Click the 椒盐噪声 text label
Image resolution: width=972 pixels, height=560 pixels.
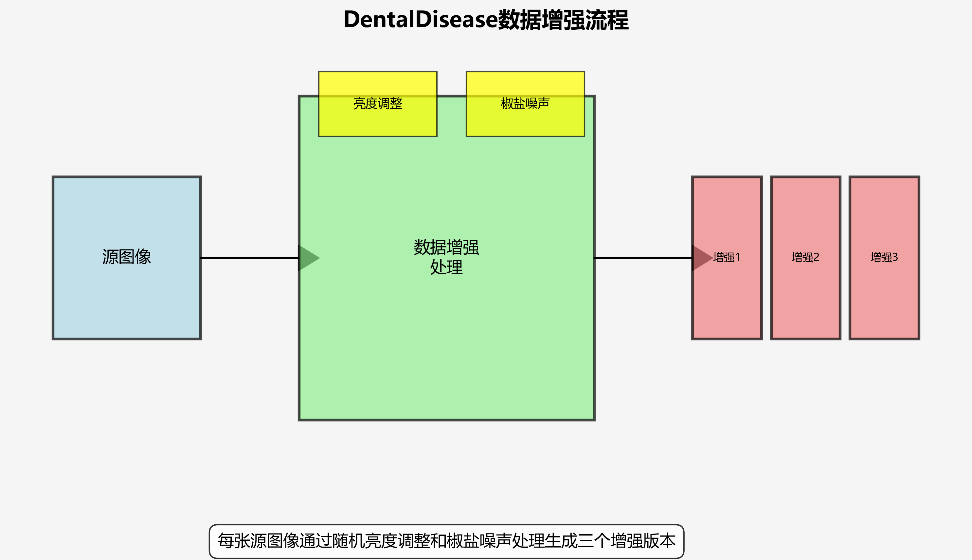click(x=525, y=103)
